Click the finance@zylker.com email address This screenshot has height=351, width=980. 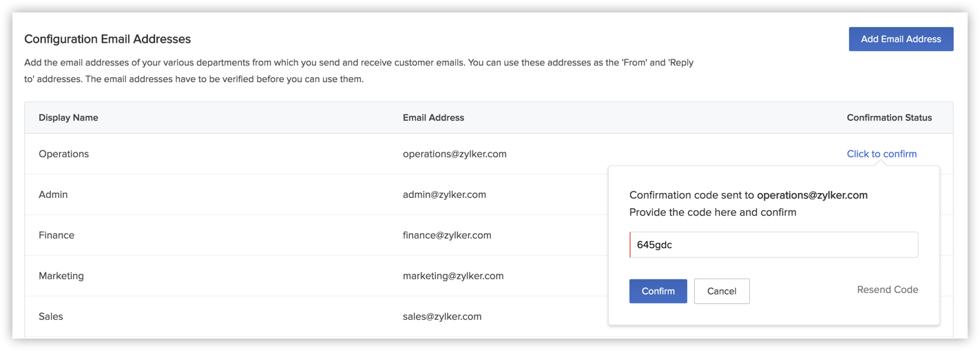point(446,235)
